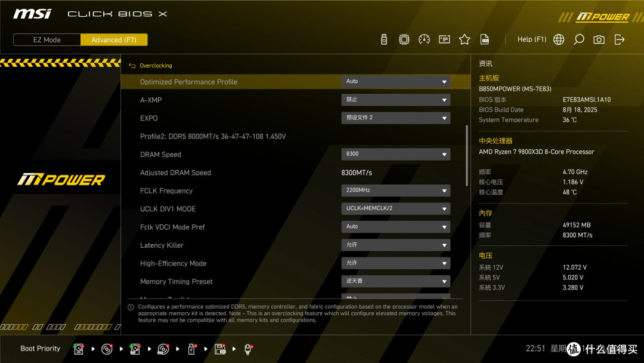Screen dimensions: 644x363
Task: Set Fclk VDCI Mode Pref to Auto
Action: pos(395,226)
